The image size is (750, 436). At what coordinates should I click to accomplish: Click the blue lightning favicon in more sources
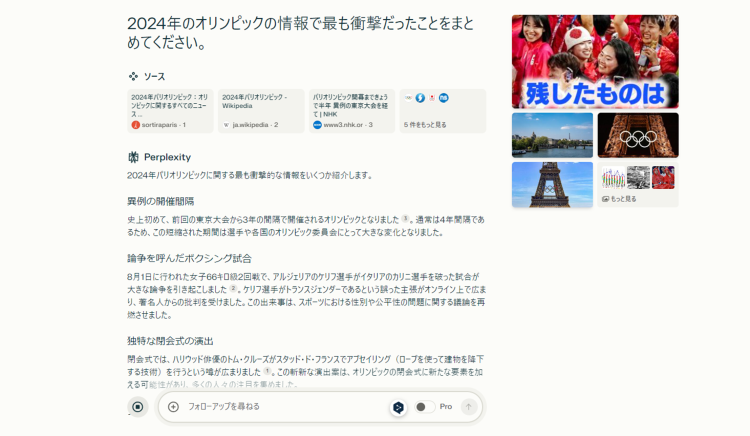tap(420, 98)
